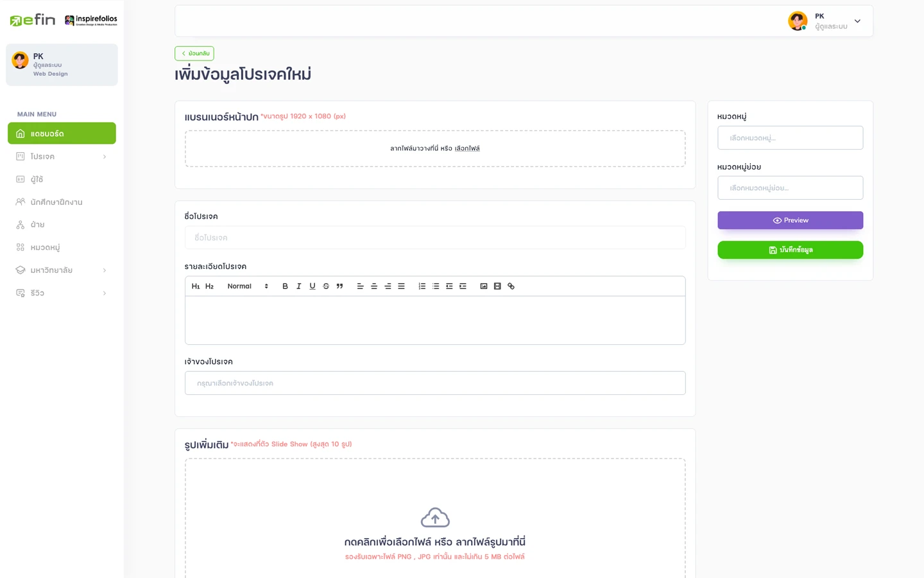Insert an ordered numbered list

pos(422,286)
